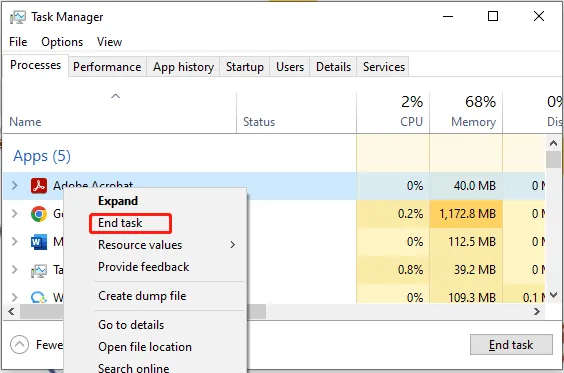Switch to the Details tab
The height and width of the screenshot is (373, 564).
[x=333, y=67]
